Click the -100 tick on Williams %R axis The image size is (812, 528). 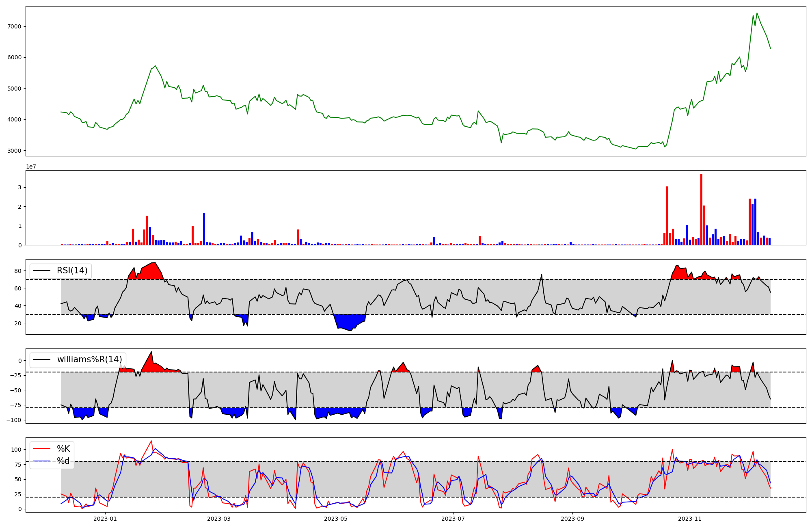[13, 420]
